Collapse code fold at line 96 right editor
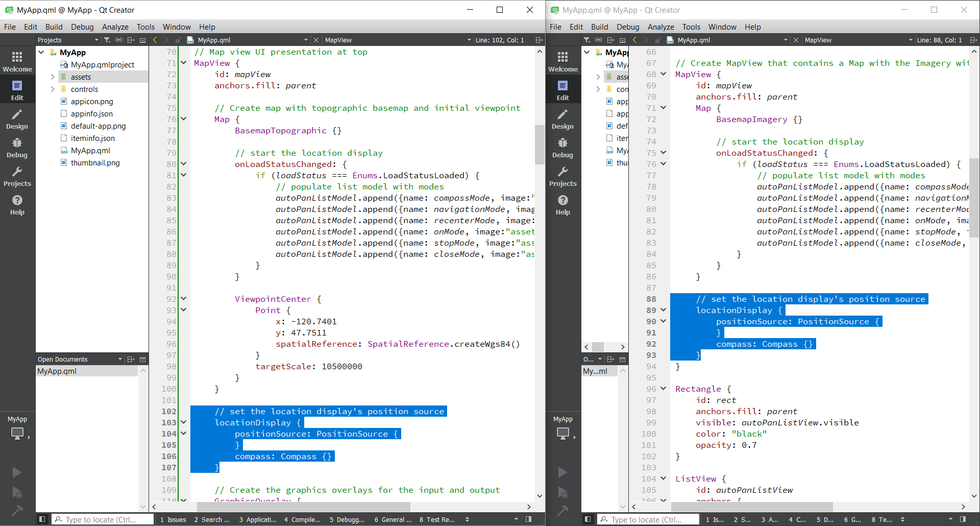980x526 pixels. [x=664, y=389]
